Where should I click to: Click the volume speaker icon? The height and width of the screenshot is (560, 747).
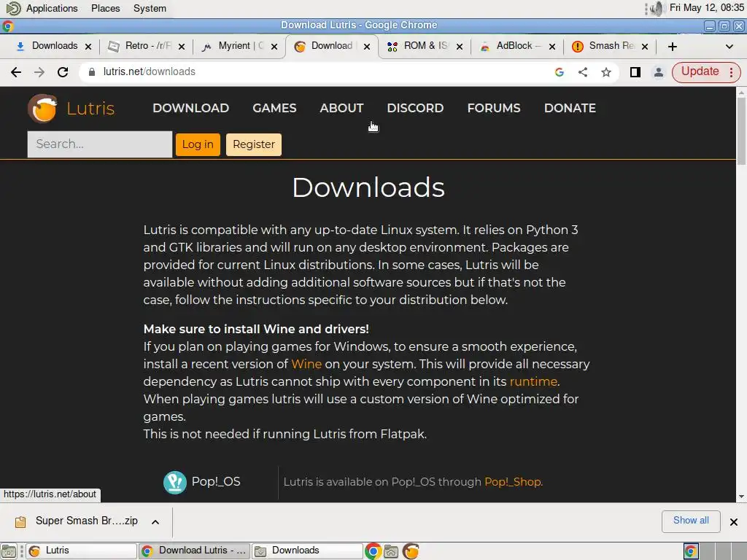coord(657,9)
